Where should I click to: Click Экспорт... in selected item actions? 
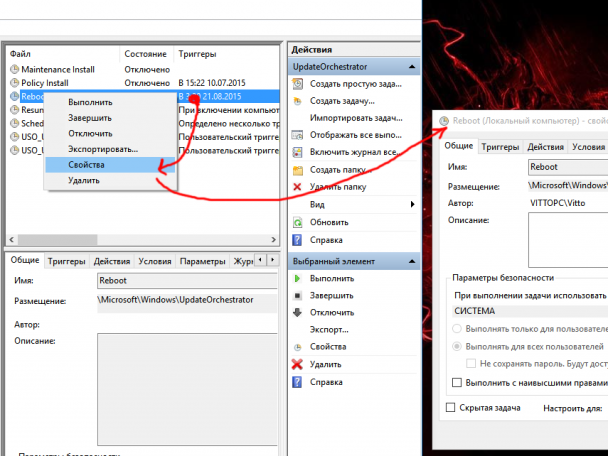pos(329,330)
